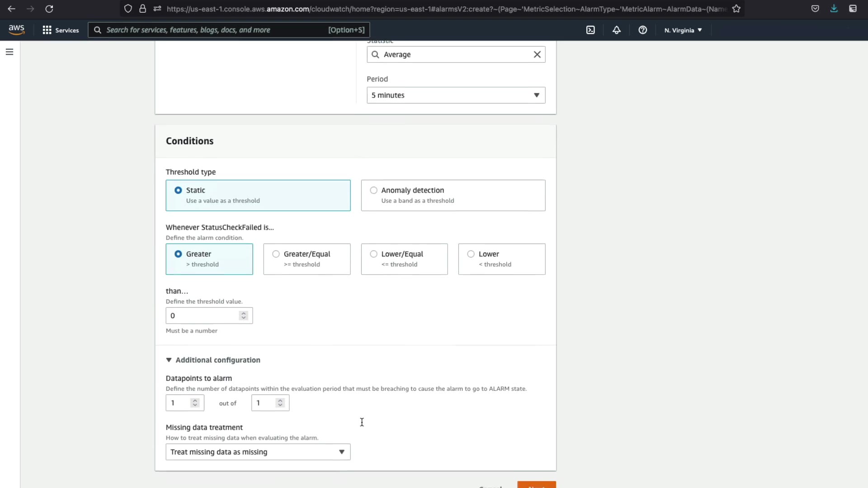This screenshot has height=488, width=868.
Task: Click the threshold value stepper arrows
Action: click(x=244, y=315)
